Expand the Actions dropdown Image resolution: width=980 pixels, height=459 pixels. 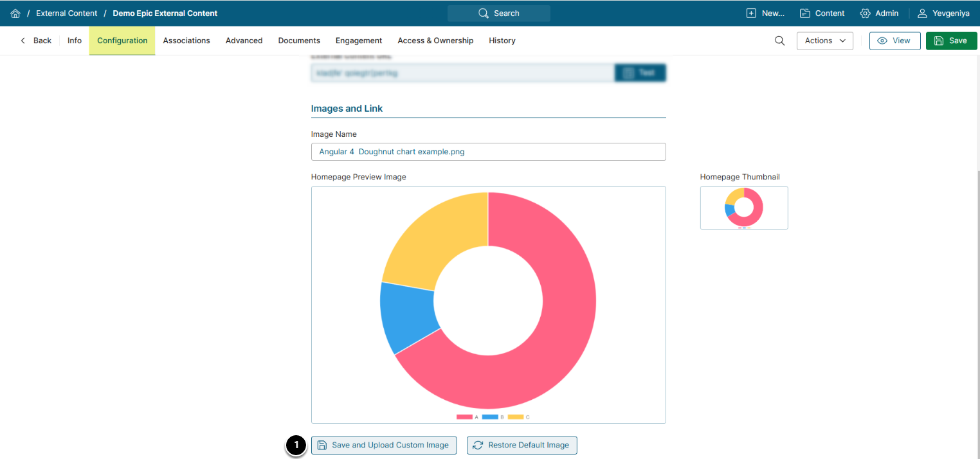pos(824,40)
